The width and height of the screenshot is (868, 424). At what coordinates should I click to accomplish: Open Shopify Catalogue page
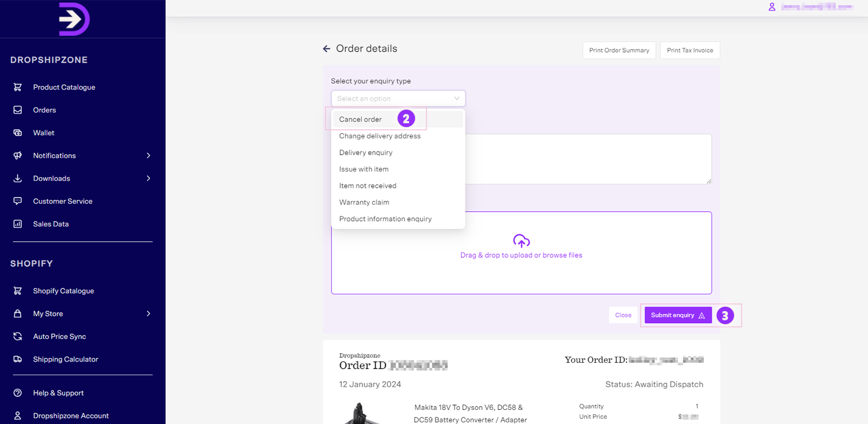[x=63, y=291]
